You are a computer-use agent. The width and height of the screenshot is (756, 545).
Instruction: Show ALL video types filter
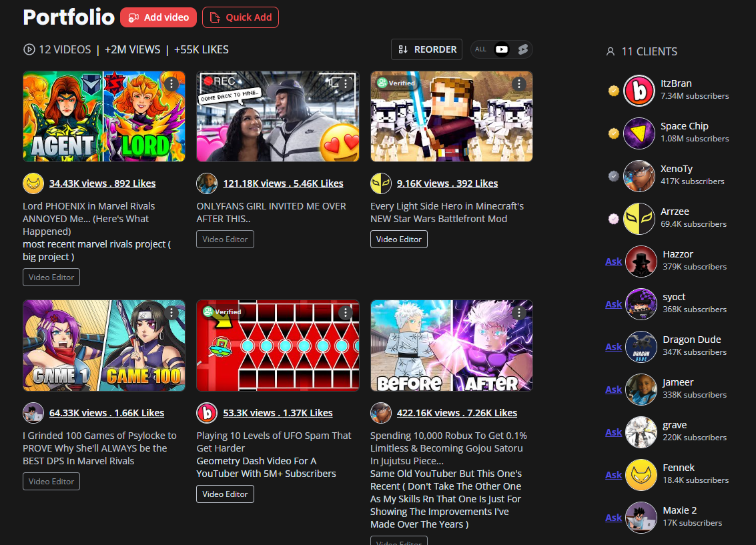[480, 49]
